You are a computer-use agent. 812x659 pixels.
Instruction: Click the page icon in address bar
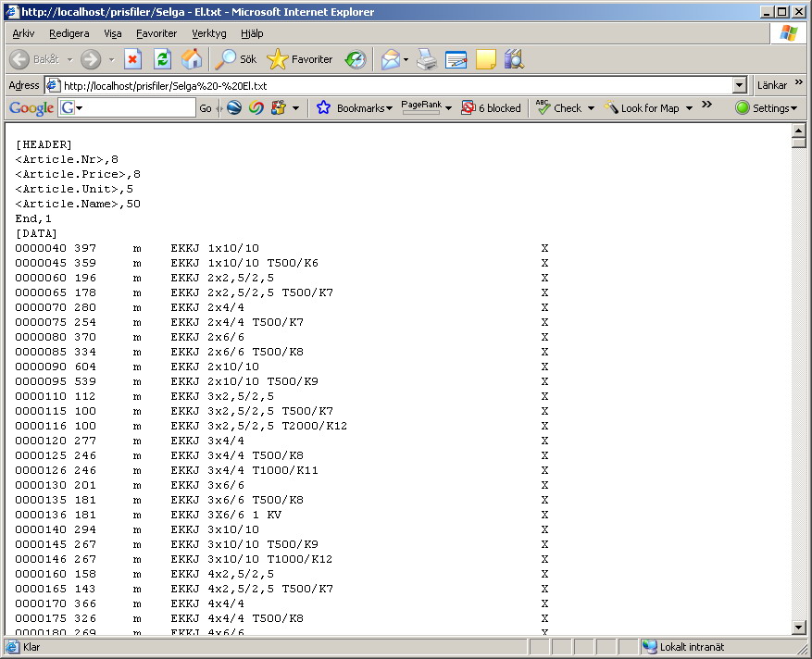(53, 85)
